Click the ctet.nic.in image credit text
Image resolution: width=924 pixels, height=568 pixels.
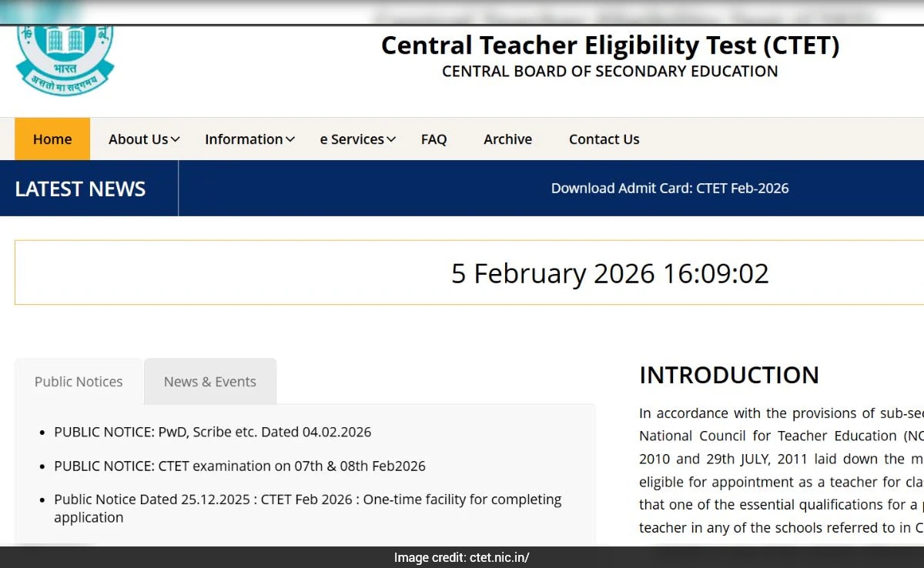click(461, 558)
